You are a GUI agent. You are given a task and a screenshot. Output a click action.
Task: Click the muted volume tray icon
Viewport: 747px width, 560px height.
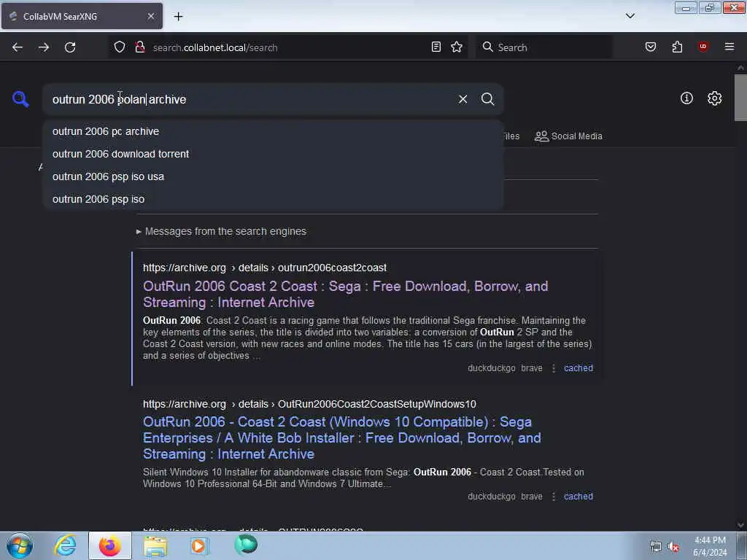click(673, 547)
